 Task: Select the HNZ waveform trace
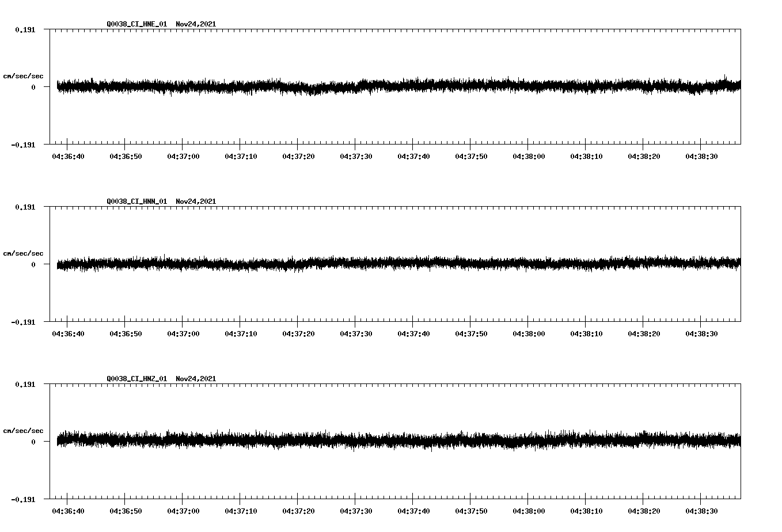[x=398, y=440]
